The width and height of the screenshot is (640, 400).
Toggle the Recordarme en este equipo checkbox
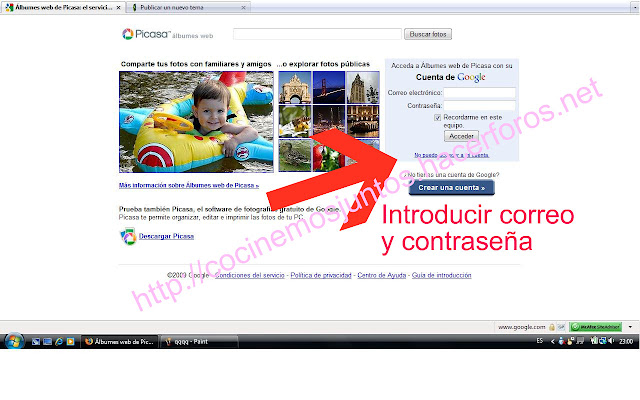tap(438, 118)
